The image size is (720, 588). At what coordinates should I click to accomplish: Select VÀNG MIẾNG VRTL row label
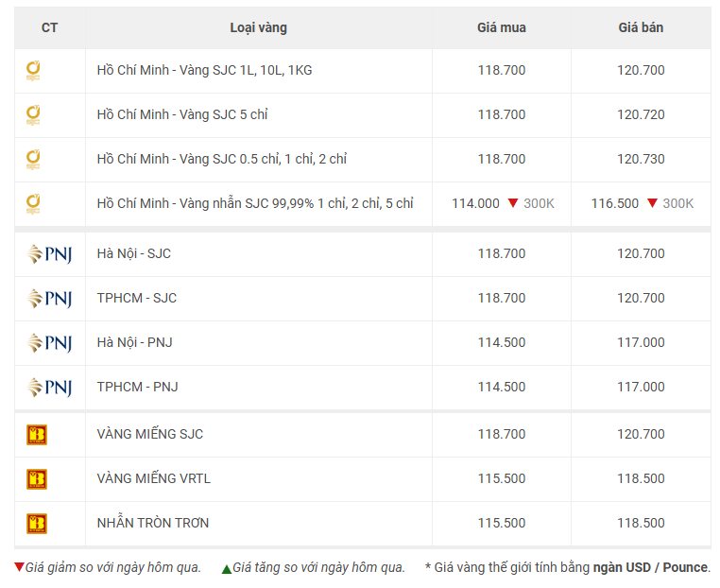(154, 478)
